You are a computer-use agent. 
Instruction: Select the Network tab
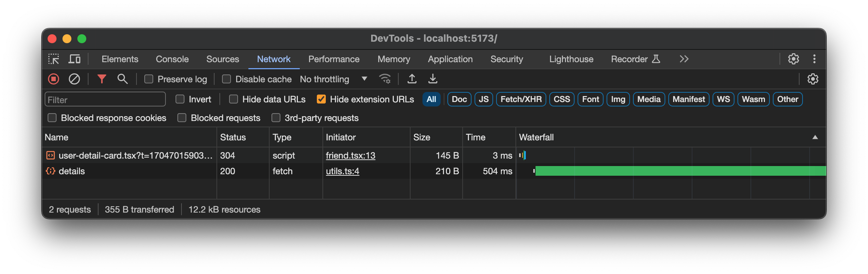click(274, 59)
